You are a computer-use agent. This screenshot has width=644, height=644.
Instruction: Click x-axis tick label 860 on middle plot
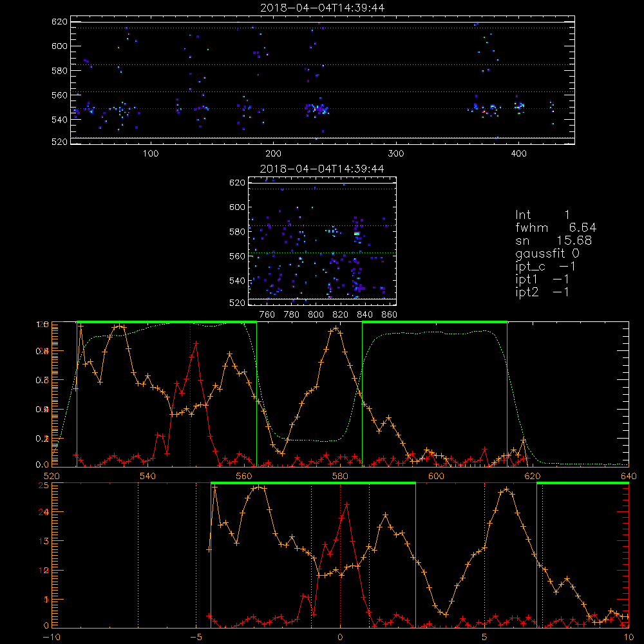click(x=390, y=315)
